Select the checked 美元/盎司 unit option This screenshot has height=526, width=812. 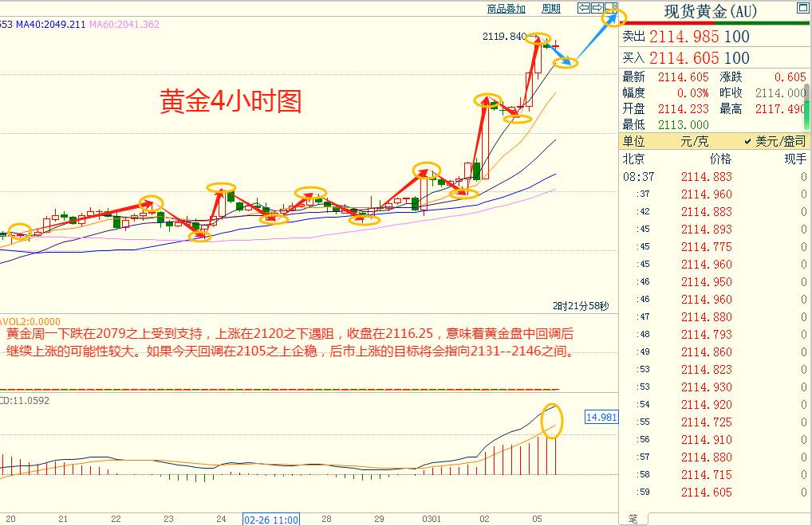tap(775, 141)
